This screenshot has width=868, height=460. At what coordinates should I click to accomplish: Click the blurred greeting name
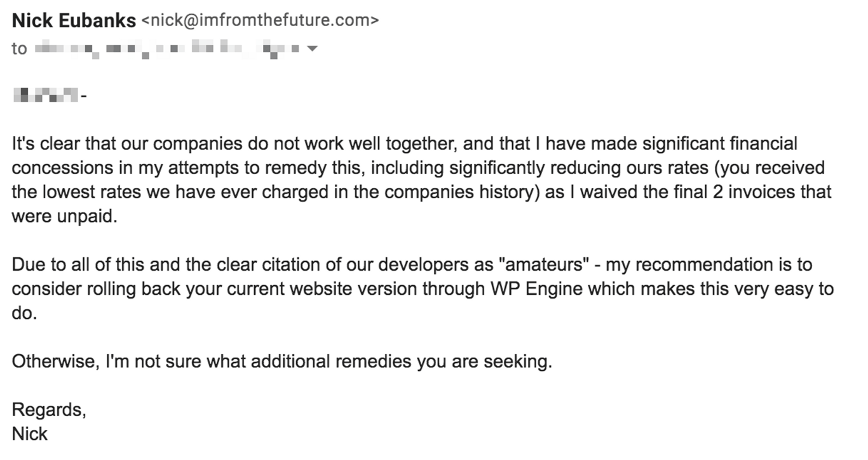(46, 96)
